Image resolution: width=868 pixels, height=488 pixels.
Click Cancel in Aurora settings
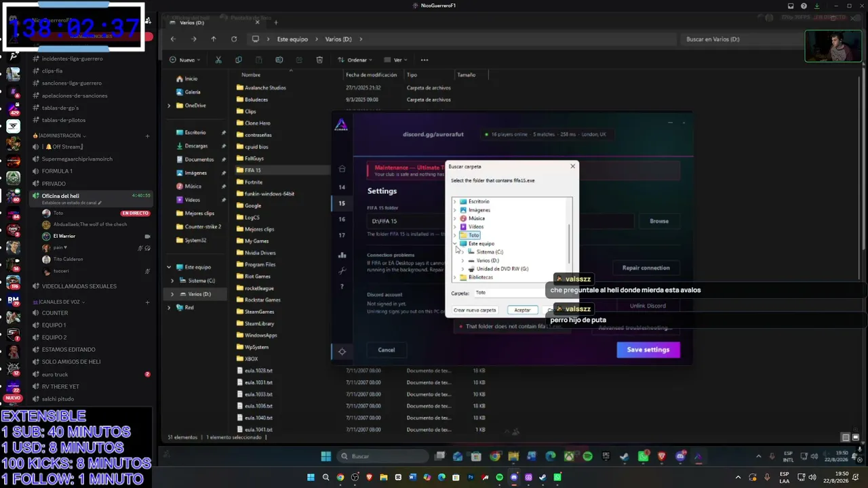coord(387,350)
